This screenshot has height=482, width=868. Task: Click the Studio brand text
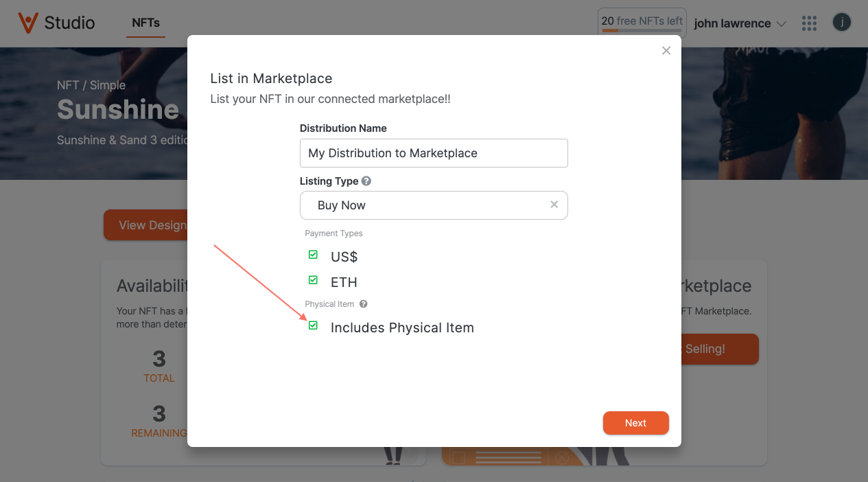pos(69,23)
